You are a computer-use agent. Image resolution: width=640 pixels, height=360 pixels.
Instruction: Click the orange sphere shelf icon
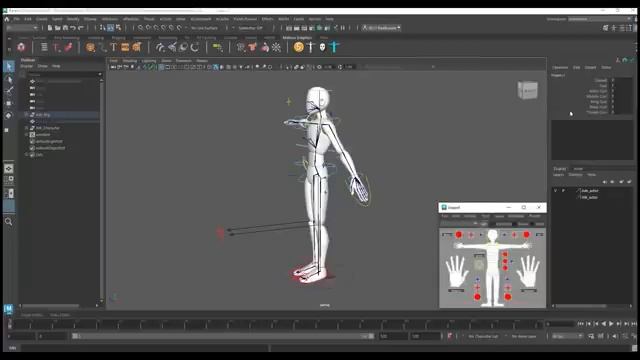[x=90, y=47]
